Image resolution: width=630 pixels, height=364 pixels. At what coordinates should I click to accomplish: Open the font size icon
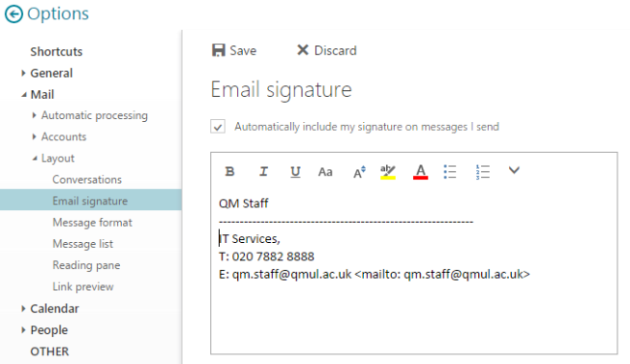click(359, 172)
